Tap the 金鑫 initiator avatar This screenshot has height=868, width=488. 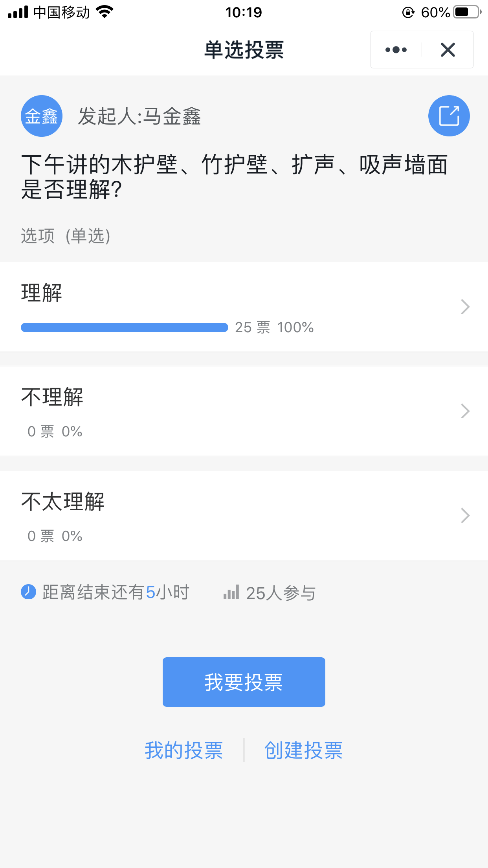pos(42,116)
